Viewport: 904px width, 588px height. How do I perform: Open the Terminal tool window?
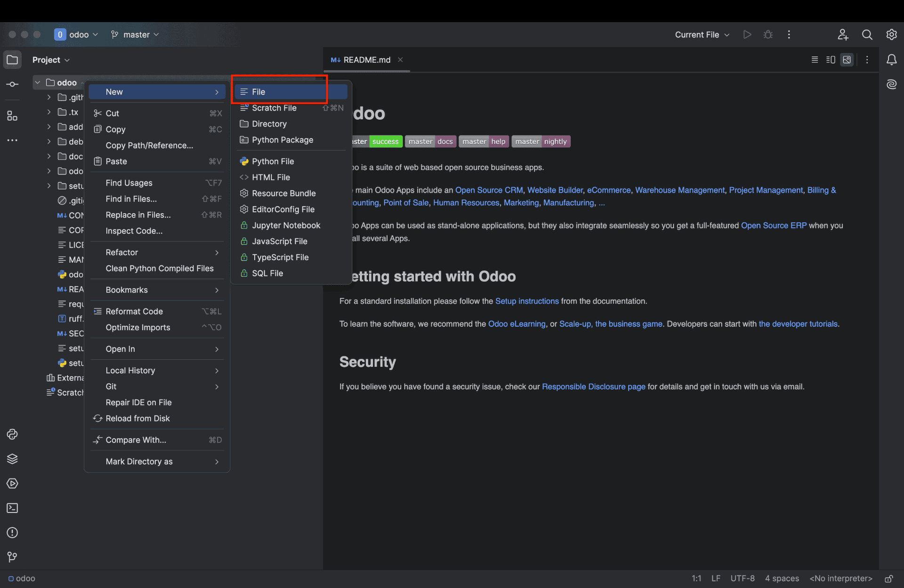12,508
